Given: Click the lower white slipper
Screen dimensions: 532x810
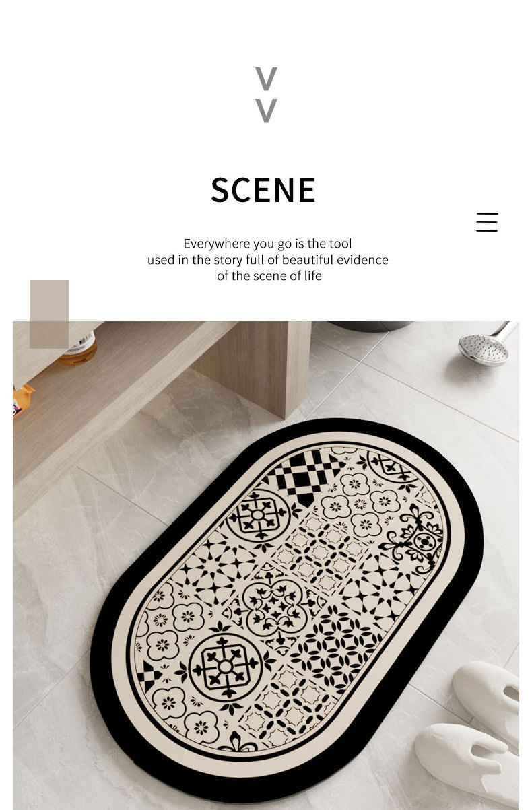Looking at the screenshot, I should pyautogui.click(x=465, y=761).
